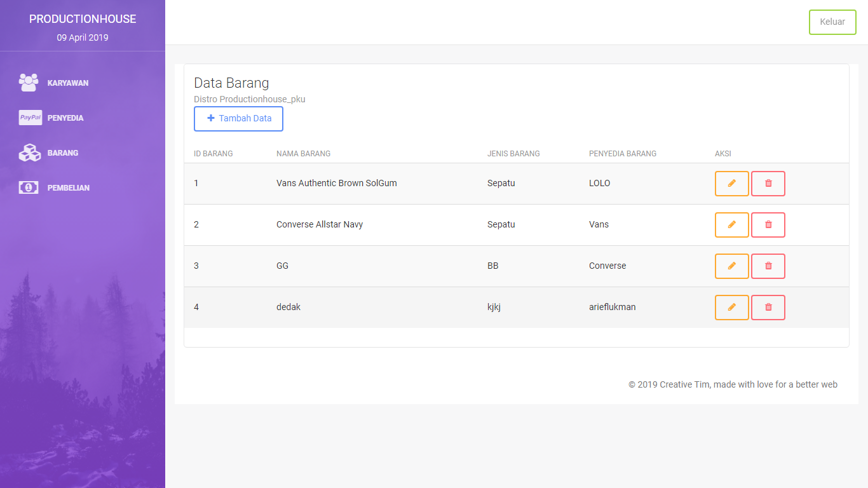Edit the Converse Allstar Navy item
The width and height of the screenshot is (868, 488).
pos(731,225)
